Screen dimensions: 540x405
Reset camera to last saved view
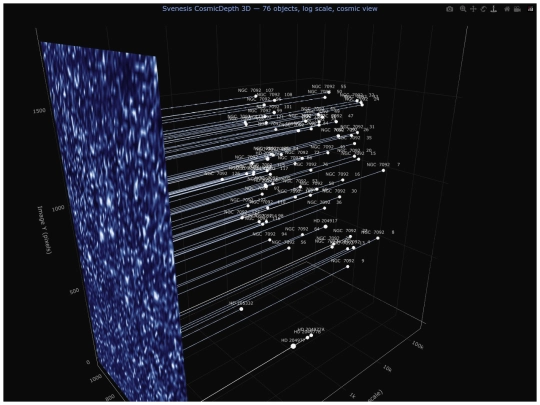tap(517, 9)
